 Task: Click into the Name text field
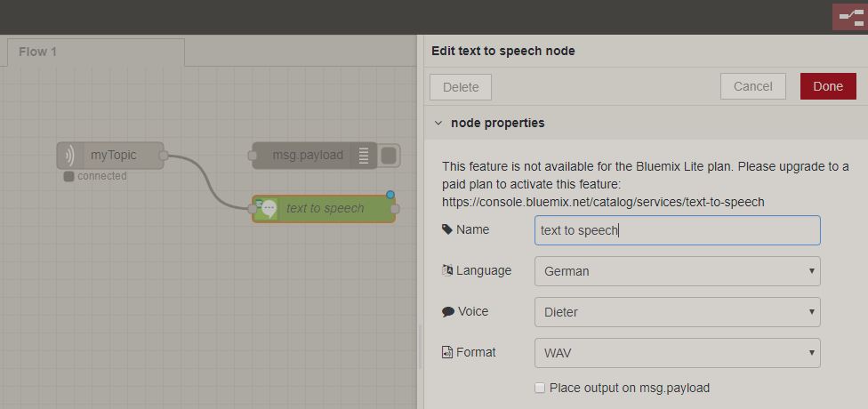677,230
